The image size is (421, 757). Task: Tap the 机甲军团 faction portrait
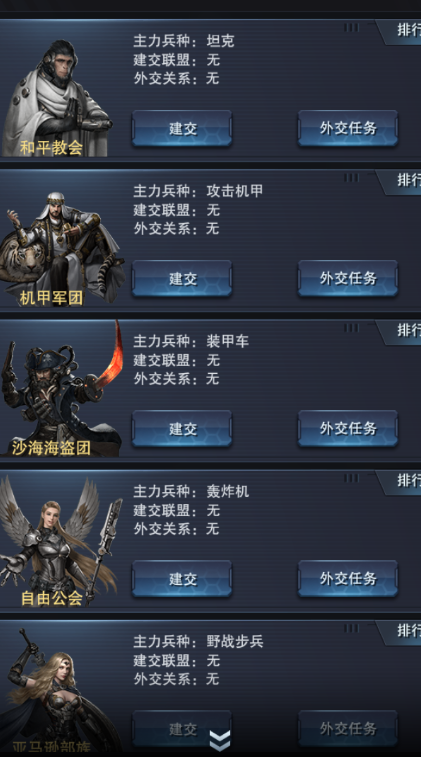click(x=60, y=249)
